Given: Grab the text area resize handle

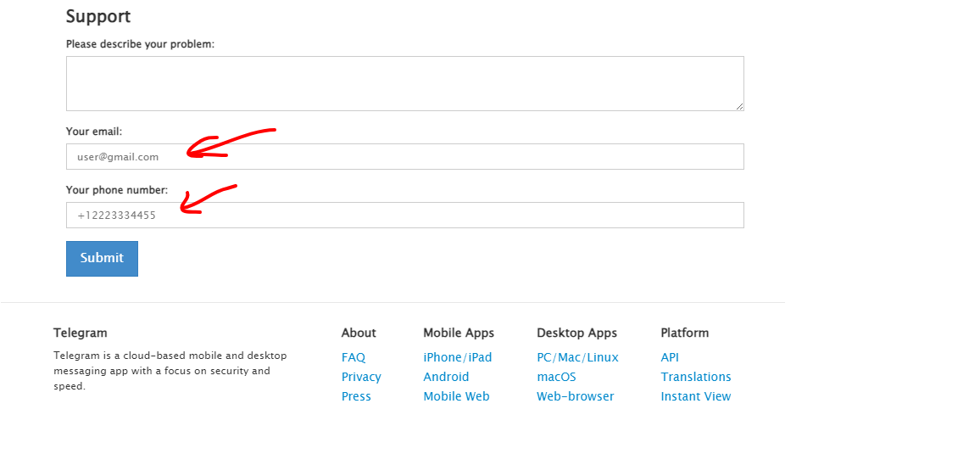Looking at the screenshot, I should tap(739, 106).
